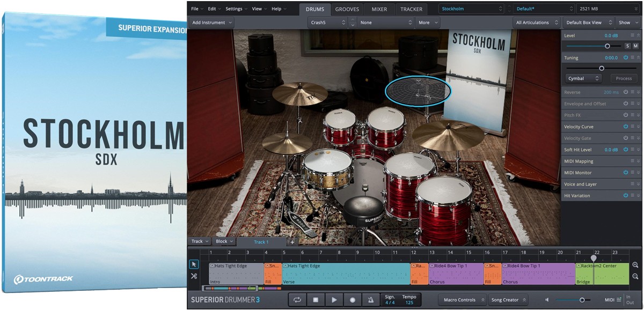
Task: Switch to the TRACKER tab
Action: pos(411,9)
